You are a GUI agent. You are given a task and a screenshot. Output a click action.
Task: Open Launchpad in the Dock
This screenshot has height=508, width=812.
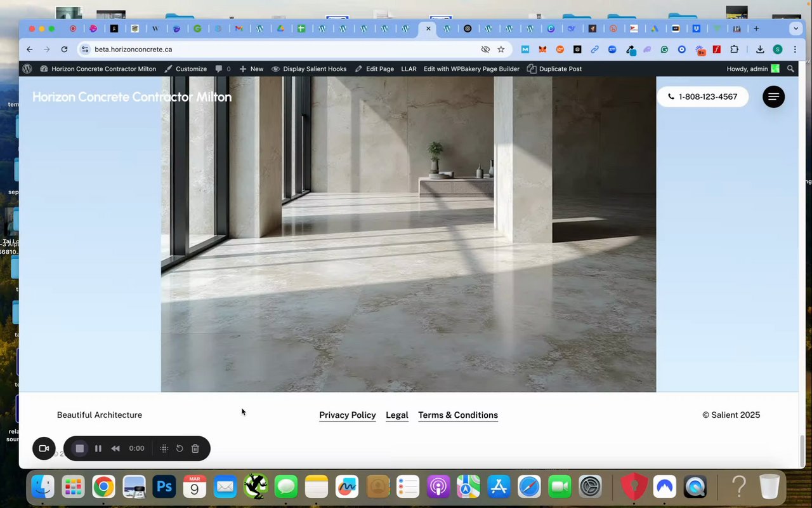click(74, 487)
